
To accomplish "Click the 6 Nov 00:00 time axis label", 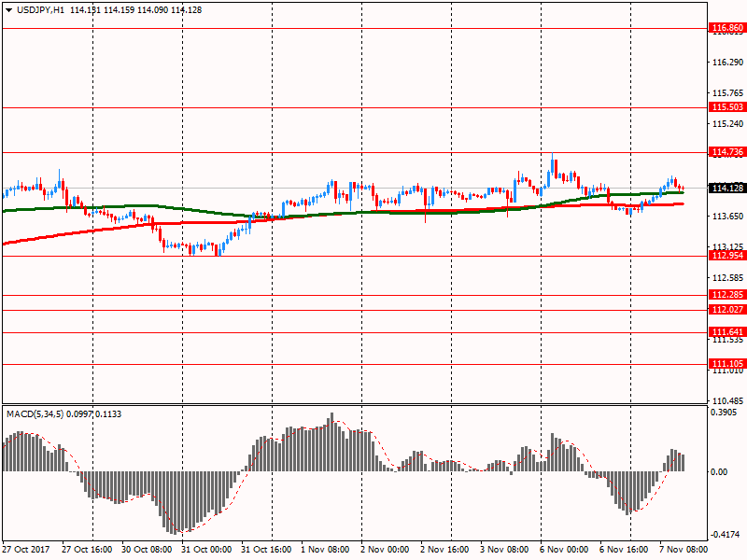I will [564, 550].
